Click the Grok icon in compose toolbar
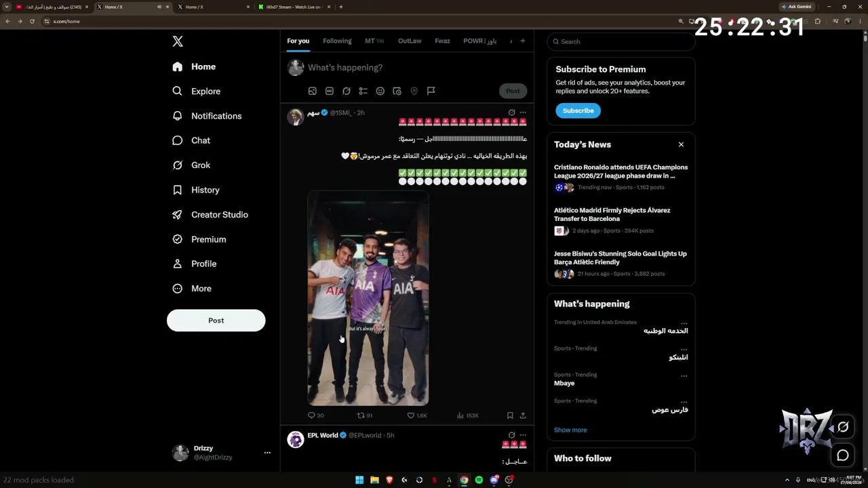 click(347, 91)
